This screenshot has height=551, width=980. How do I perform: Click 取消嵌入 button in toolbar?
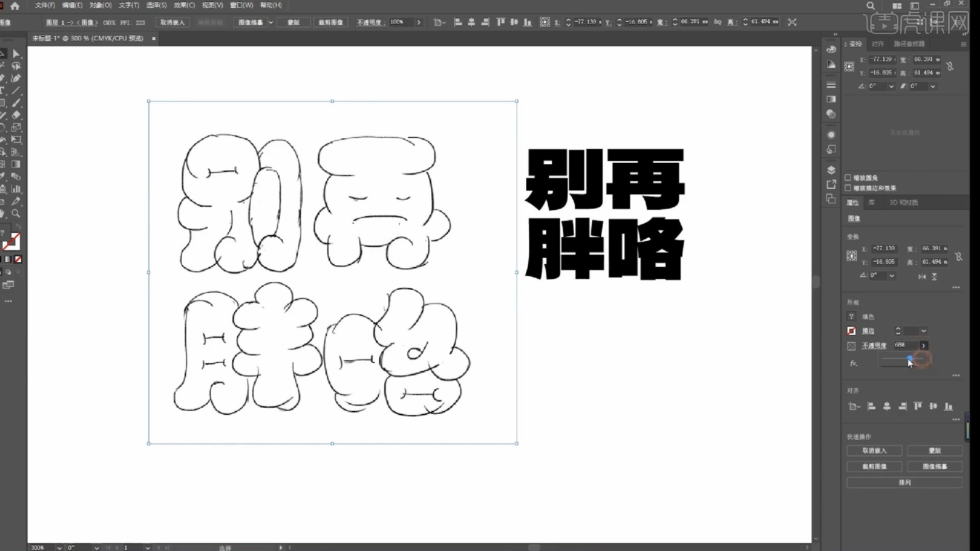[173, 21]
